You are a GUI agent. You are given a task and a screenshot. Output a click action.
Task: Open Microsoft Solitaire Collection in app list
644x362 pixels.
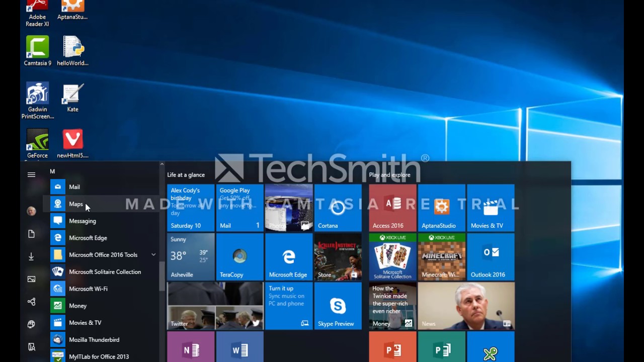(104, 272)
